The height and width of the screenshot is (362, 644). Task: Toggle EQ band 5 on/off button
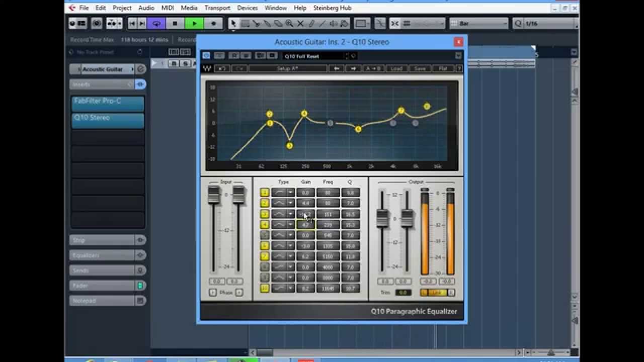pyautogui.click(x=264, y=235)
